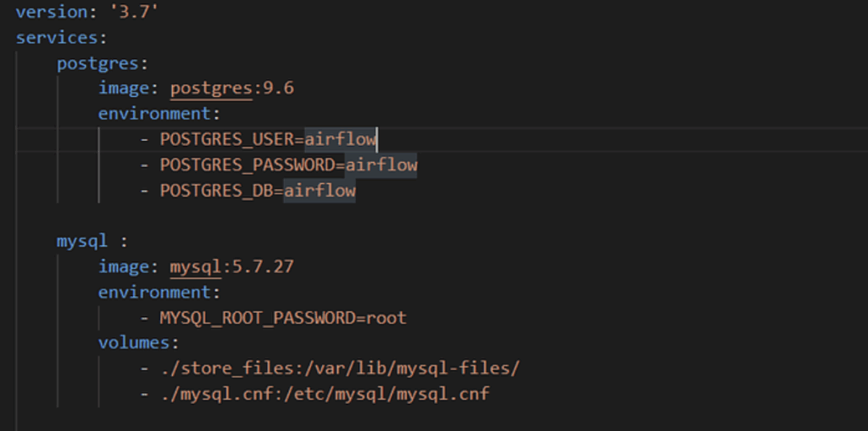Click the airflow value of POSTGRES_USER
The width and height of the screenshot is (868, 431).
tap(340, 139)
